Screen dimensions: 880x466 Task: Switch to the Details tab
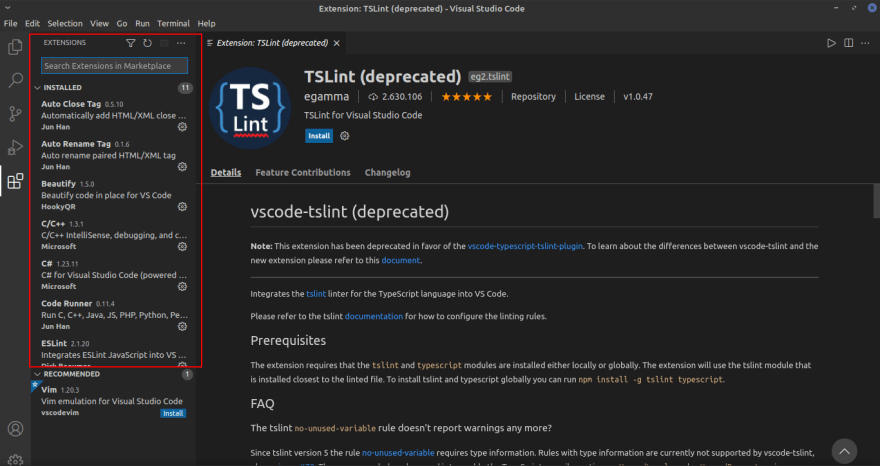point(226,173)
